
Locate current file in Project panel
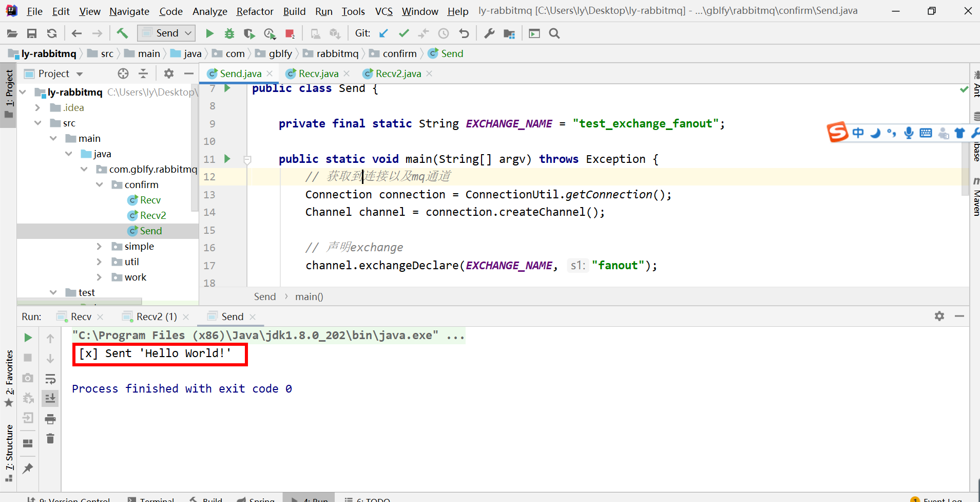(x=123, y=73)
